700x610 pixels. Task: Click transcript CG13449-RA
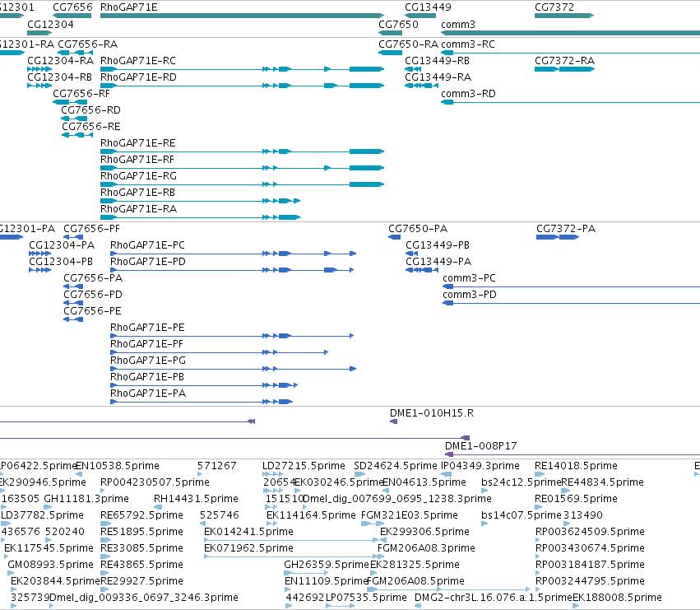coord(421,86)
